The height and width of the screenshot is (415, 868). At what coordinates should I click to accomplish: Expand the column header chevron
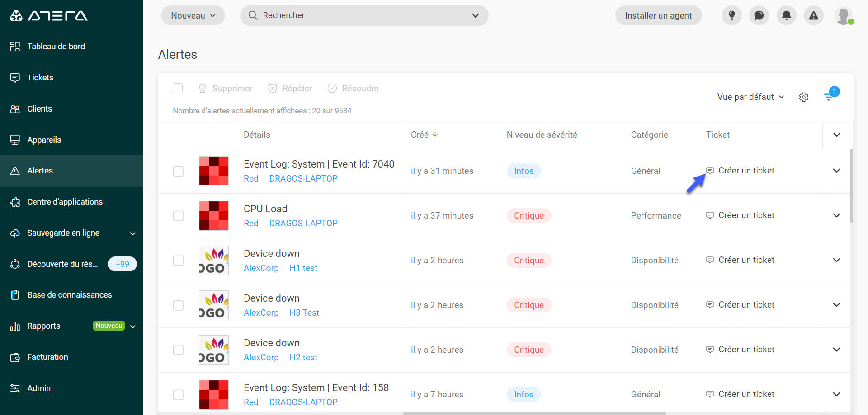[x=836, y=135]
